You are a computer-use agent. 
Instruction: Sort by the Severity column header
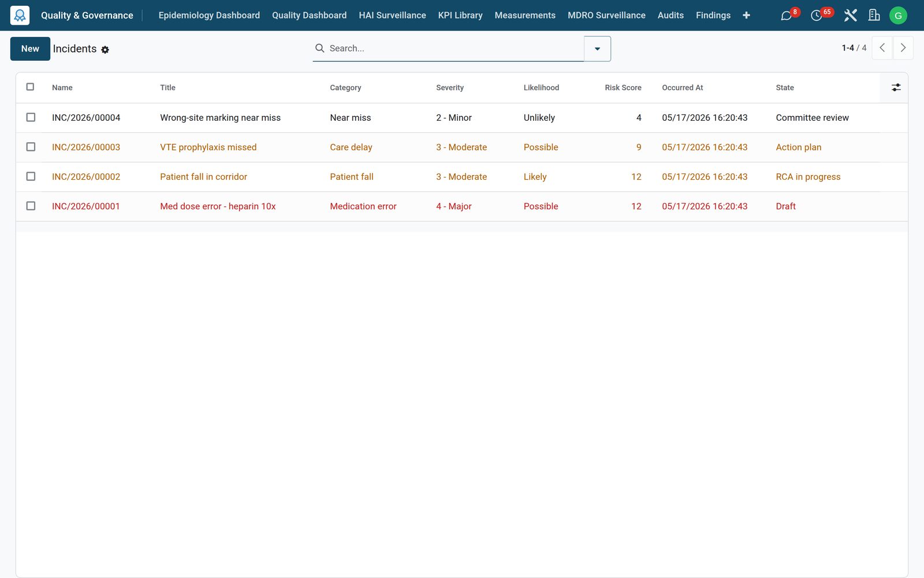coord(450,88)
